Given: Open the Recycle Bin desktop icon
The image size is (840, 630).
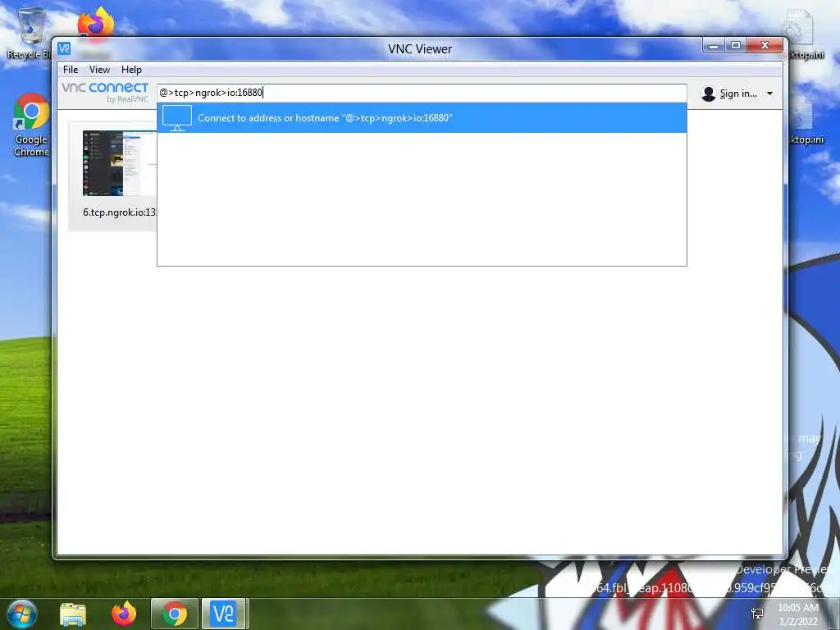Looking at the screenshot, I should [29, 33].
